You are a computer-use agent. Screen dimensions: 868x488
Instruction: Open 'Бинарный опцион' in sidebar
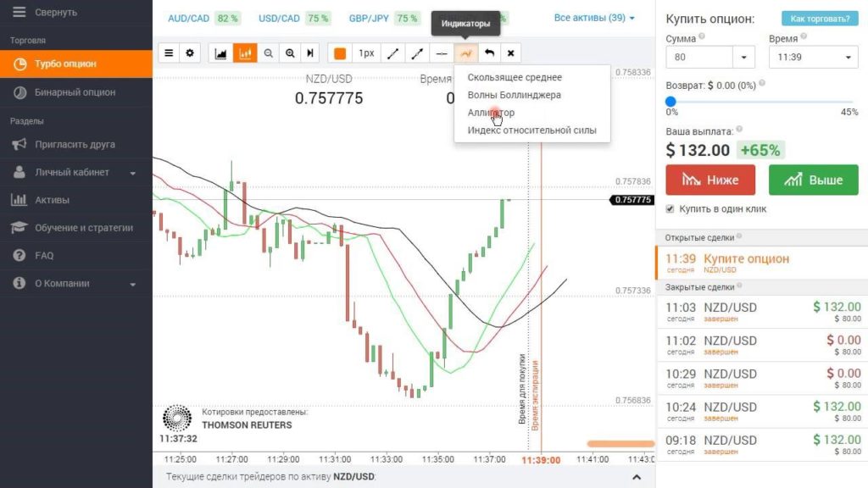(75, 92)
